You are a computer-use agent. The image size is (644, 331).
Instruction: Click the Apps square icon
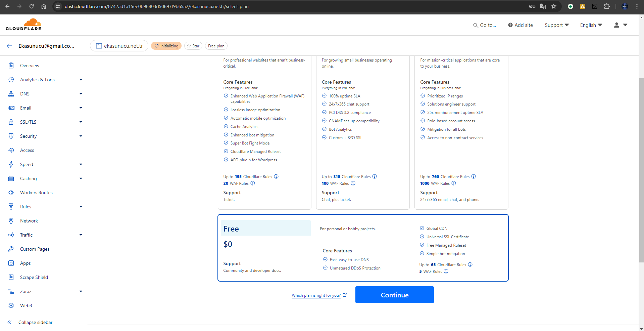click(x=11, y=263)
